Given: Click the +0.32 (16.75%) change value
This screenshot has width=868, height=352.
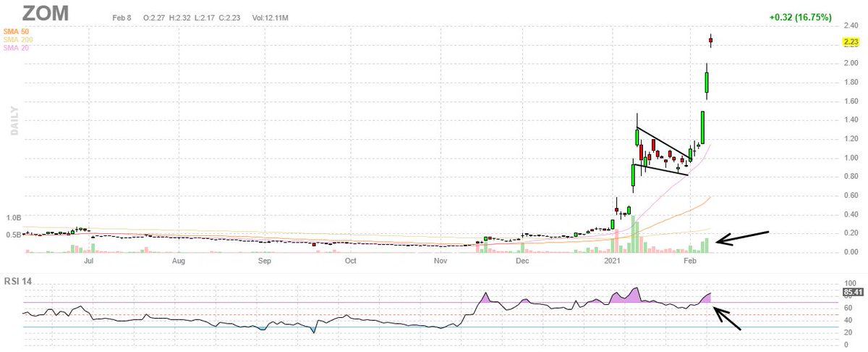Looking at the screenshot, I should pos(800,17).
